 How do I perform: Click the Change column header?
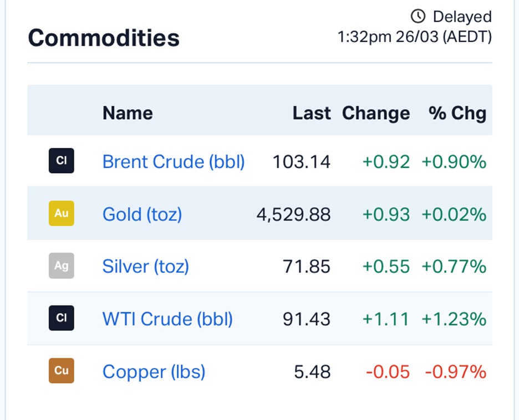[375, 113]
